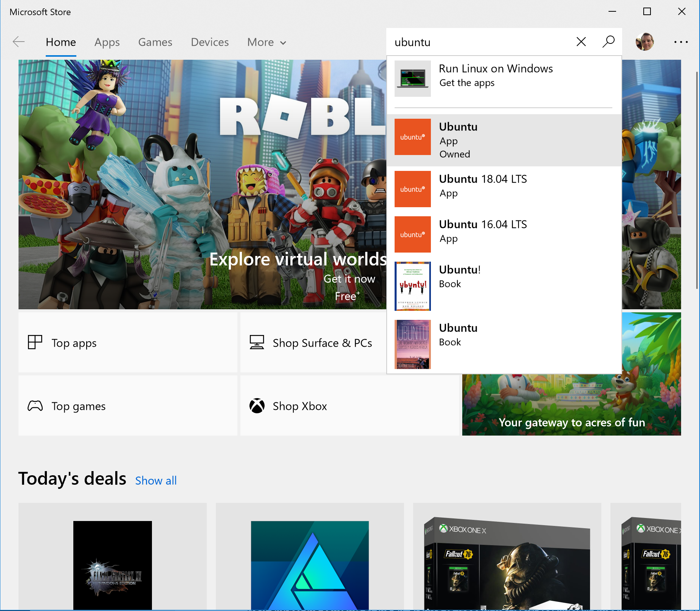
Task: Maximize the Microsoft Store window
Action: tap(647, 12)
